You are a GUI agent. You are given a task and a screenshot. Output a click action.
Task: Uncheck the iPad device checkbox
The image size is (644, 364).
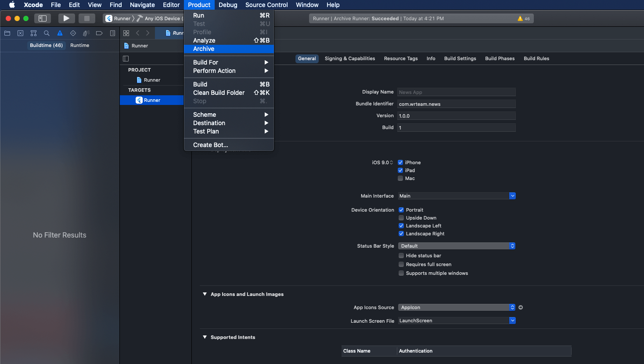[x=400, y=170]
